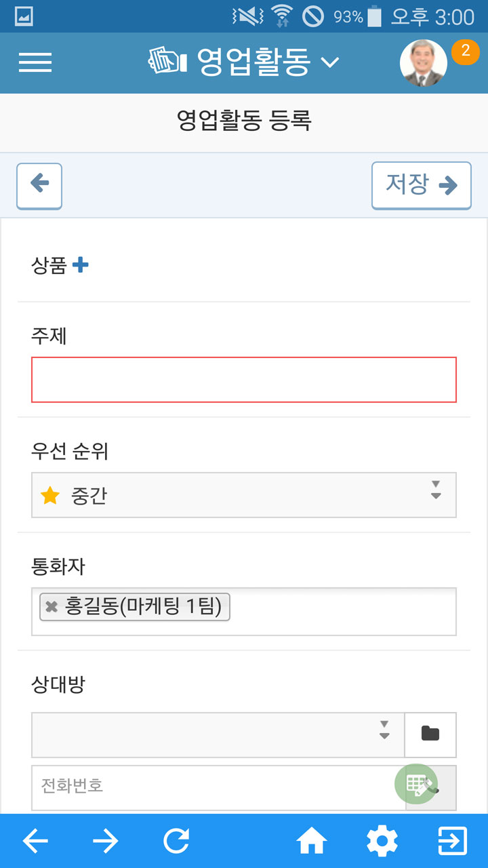
Task: Focus the 주제 subject text field
Action: [244, 380]
